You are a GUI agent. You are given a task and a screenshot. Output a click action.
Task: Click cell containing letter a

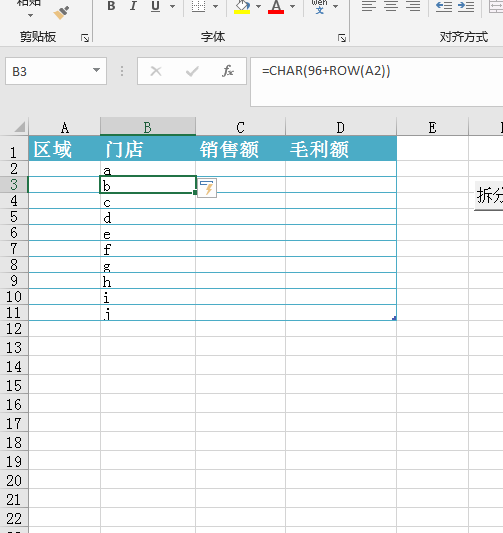[x=148, y=169]
